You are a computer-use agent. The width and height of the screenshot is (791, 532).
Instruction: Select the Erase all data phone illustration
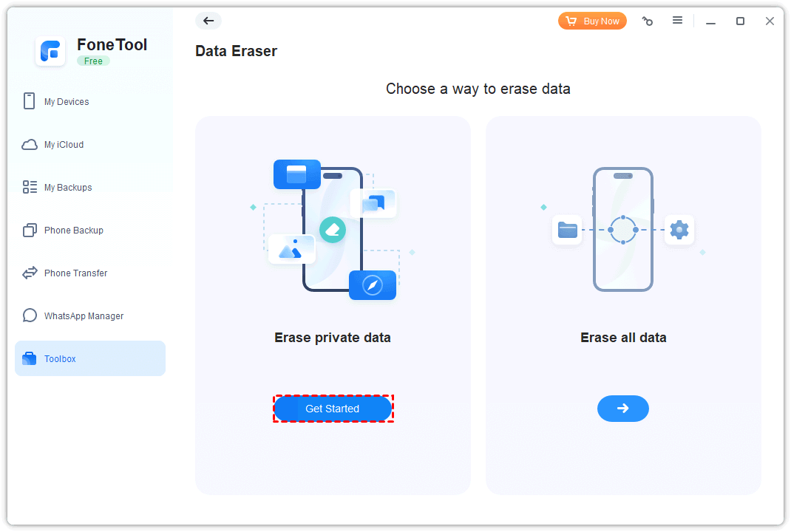(623, 229)
